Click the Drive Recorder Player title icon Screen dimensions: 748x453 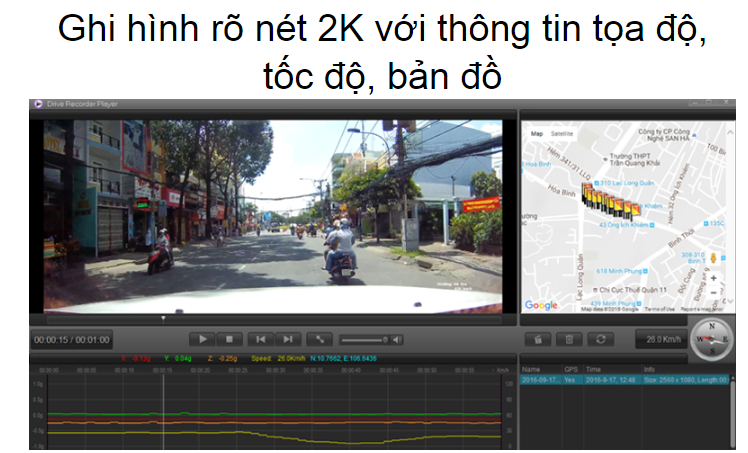(x=38, y=103)
